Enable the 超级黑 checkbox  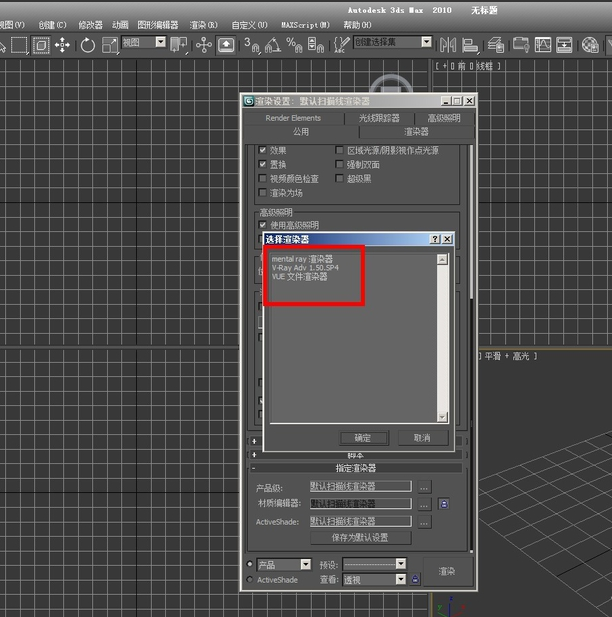[339, 178]
